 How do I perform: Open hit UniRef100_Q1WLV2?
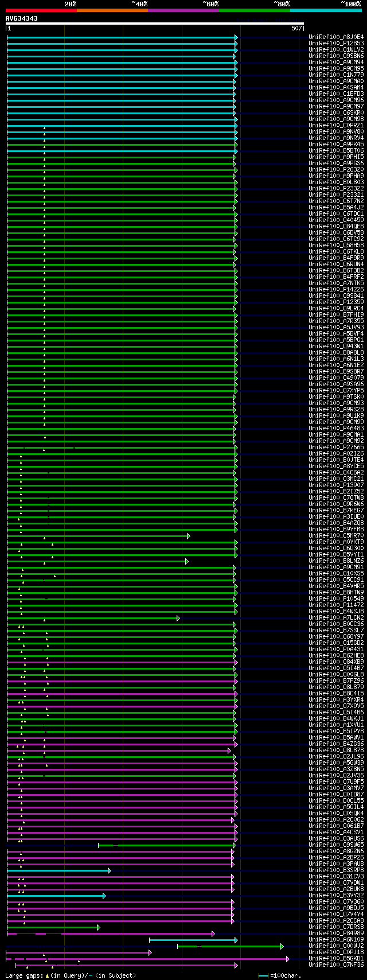[x=336, y=49]
